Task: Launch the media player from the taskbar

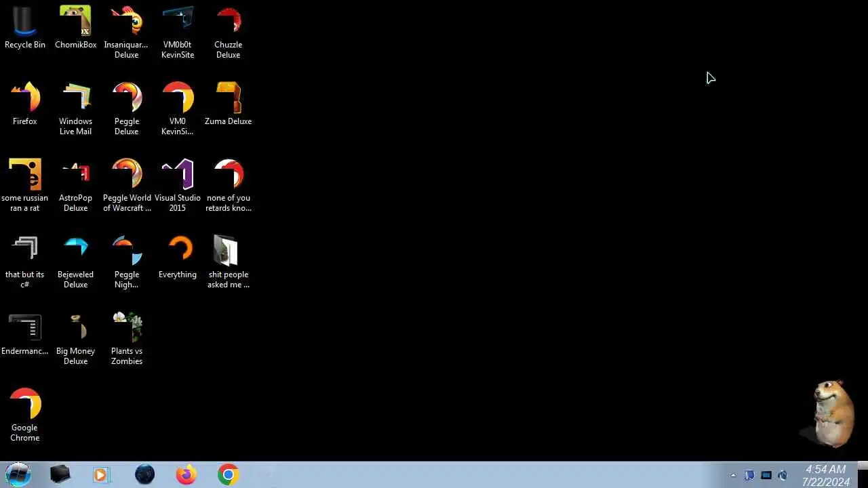Action: pos(101,475)
